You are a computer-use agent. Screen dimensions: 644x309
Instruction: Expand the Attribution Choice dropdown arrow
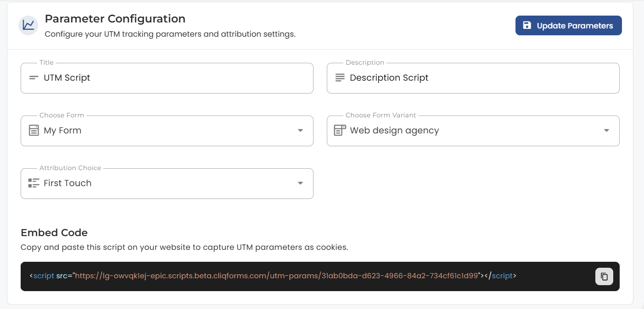click(x=300, y=183)
